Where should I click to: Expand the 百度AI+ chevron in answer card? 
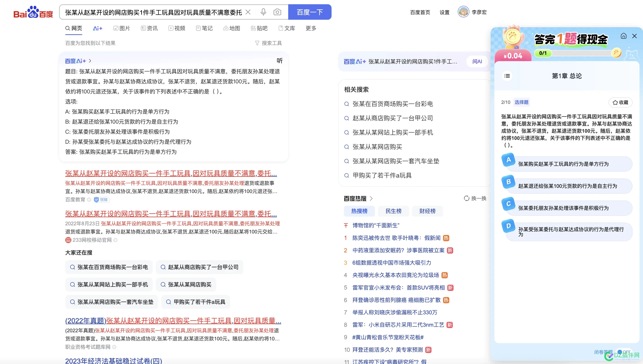(x=90, y=61)
